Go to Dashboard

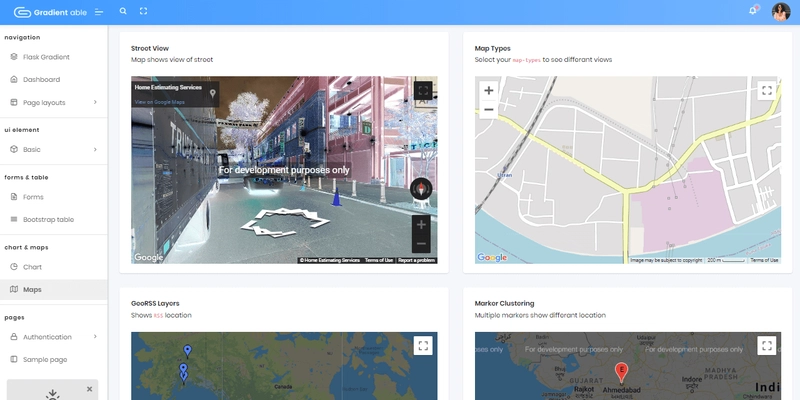coord(54,80)
